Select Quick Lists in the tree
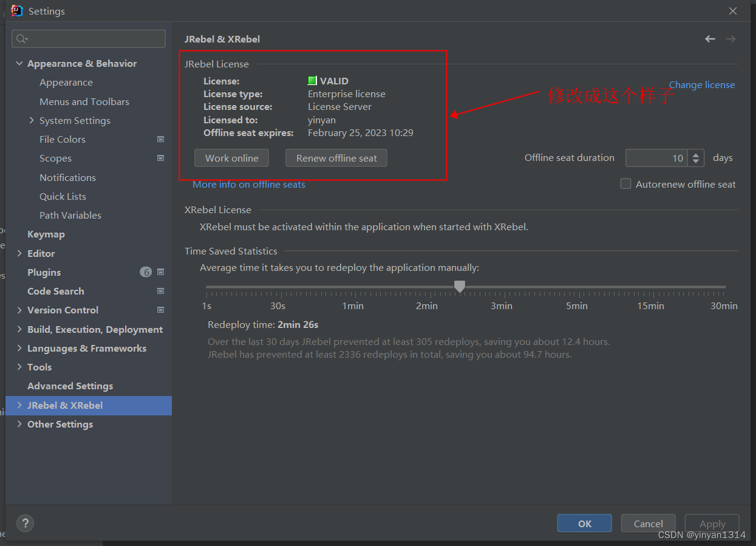 pos(63,196)
